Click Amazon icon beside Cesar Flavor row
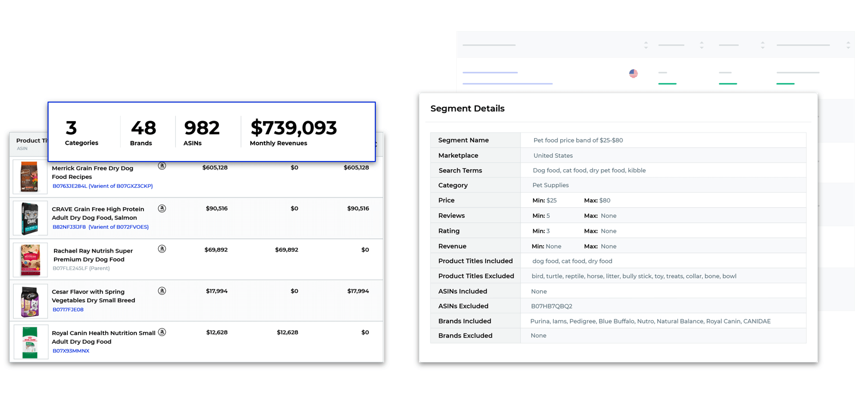Image resolution: width=868 pixels, height=394 pixels. 162,291
